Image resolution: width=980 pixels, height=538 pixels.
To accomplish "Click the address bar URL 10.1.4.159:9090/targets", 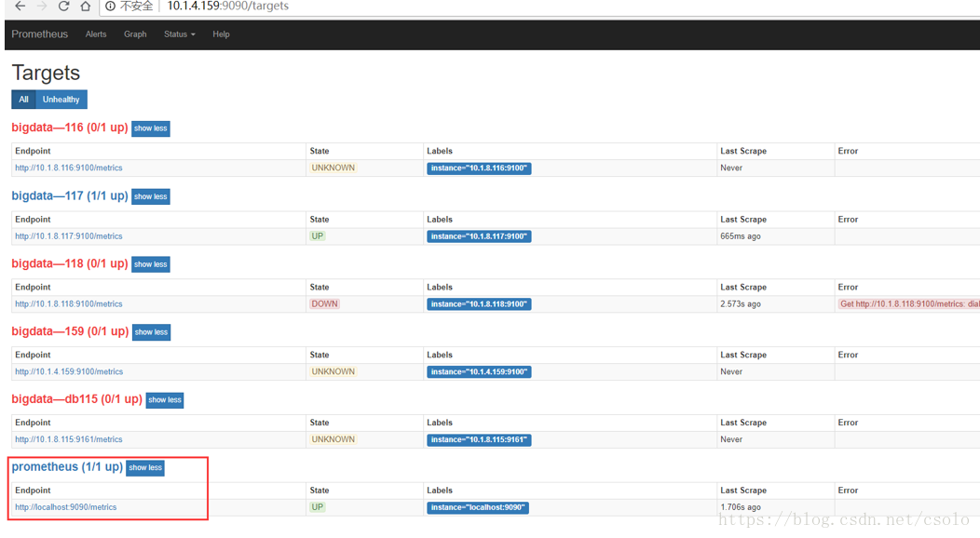I will [x=227, y=7].
